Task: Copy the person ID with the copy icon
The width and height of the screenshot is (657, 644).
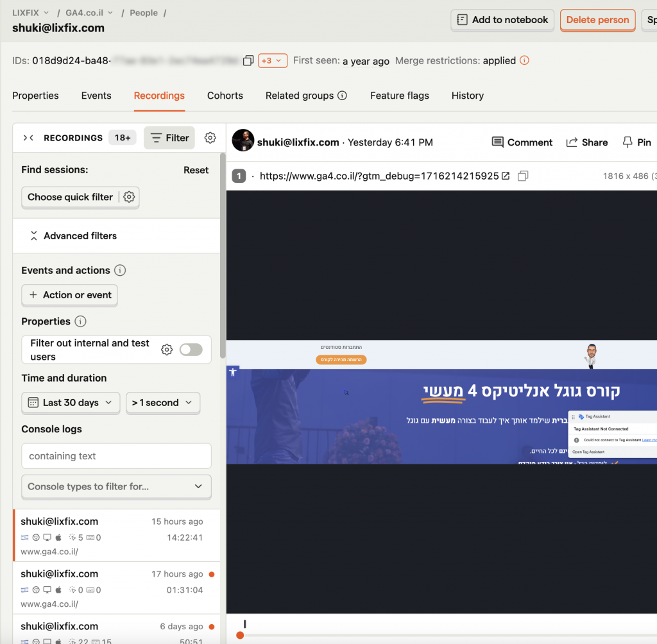Action: coord(248,61)
